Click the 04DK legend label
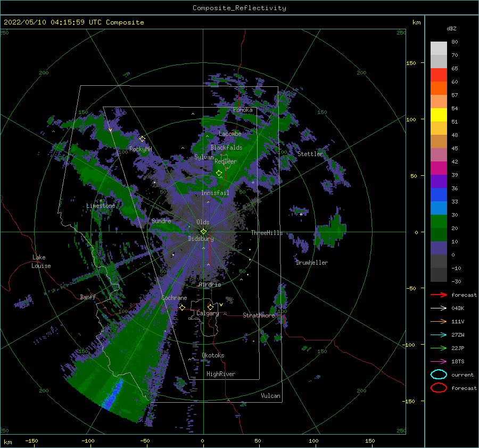 [458, 308]
